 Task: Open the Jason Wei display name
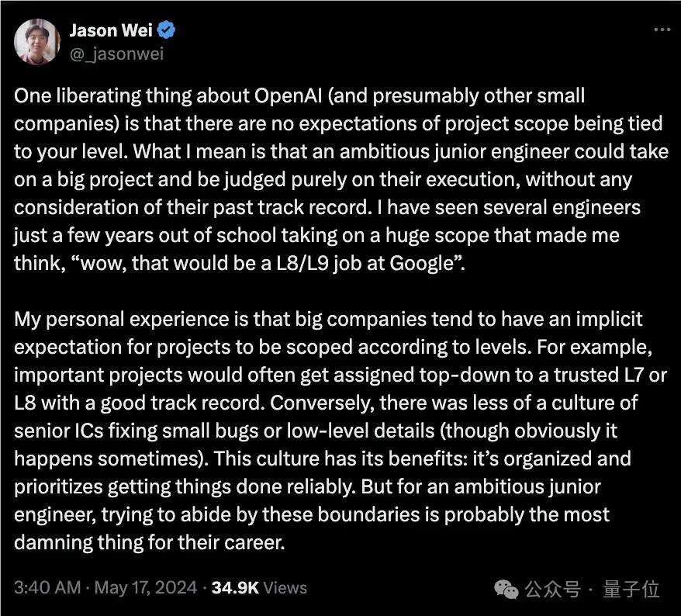pos(112,32)
